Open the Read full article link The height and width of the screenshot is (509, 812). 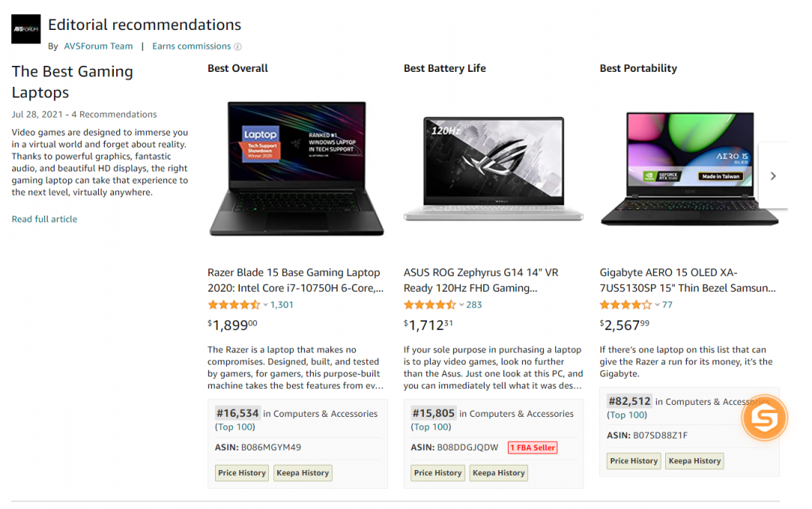tap(44, 219)
